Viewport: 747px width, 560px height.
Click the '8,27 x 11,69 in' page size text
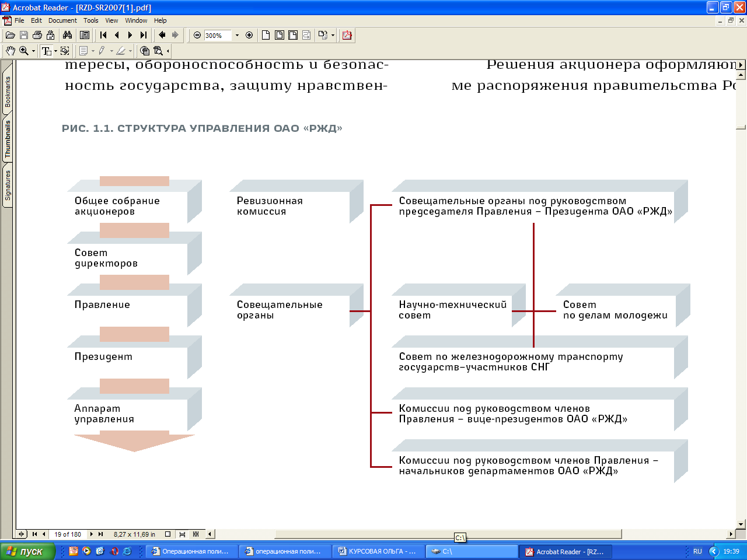click(x=134, y=534)
